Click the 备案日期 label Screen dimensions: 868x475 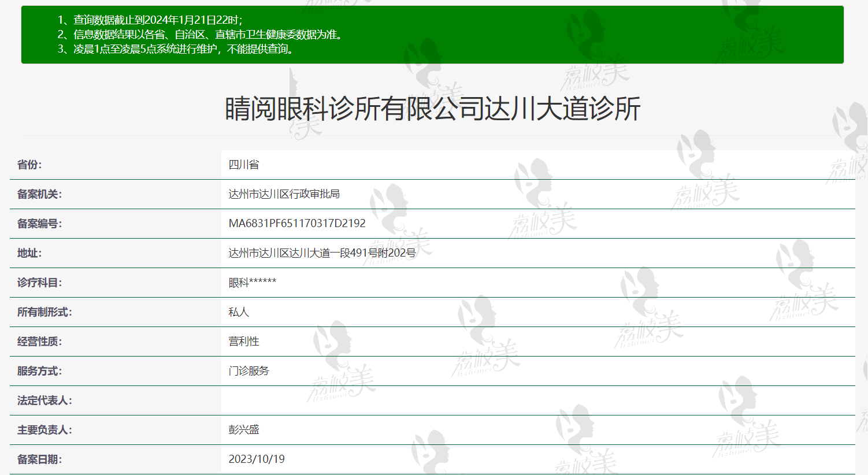pos(39,459)
